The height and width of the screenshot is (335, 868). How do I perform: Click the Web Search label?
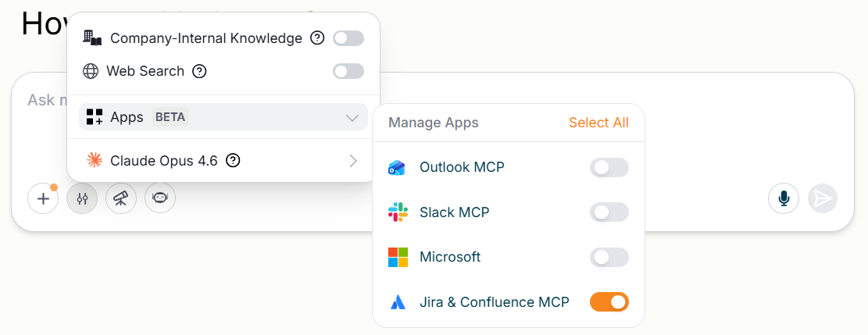pyautogui.click(x=145, y=71)
